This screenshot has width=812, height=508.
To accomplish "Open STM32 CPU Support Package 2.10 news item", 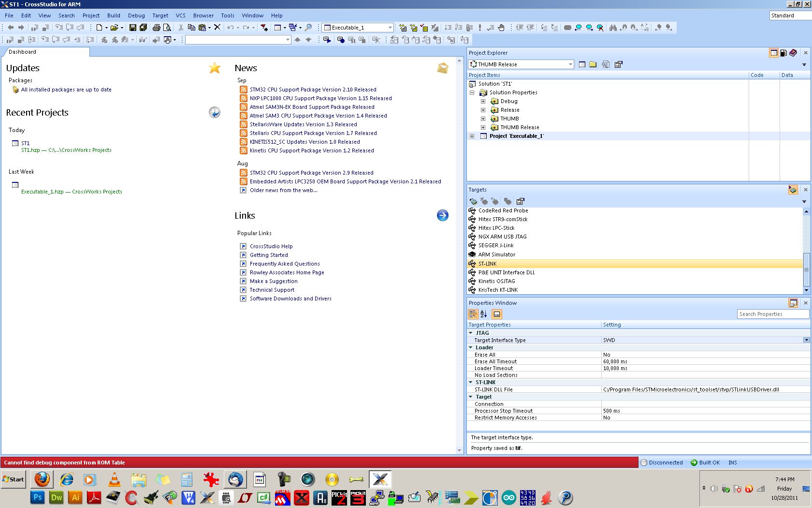I will (x=313, y=90).
